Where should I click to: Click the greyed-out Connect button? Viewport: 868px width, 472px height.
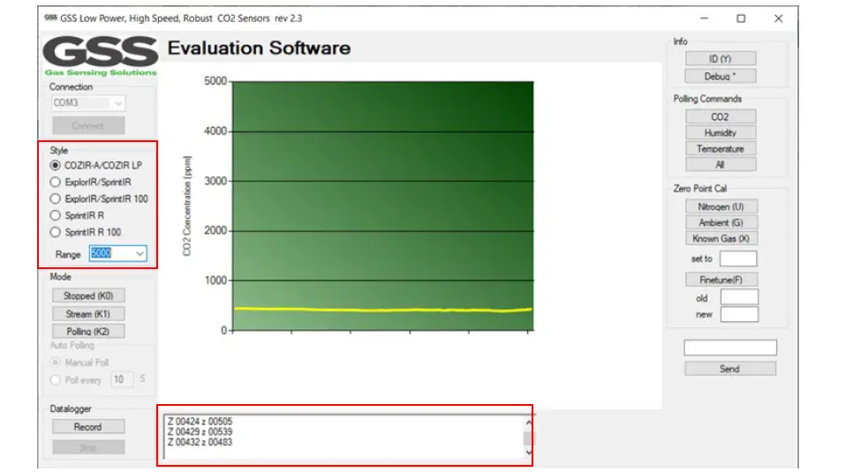[x=88, y=125]
